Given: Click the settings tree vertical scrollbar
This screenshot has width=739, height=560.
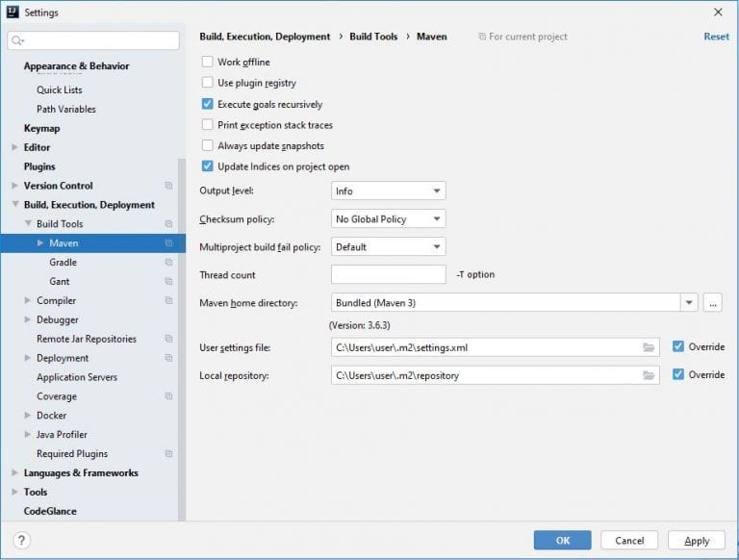Looking at the screenshot, I should tap(182, 340).
